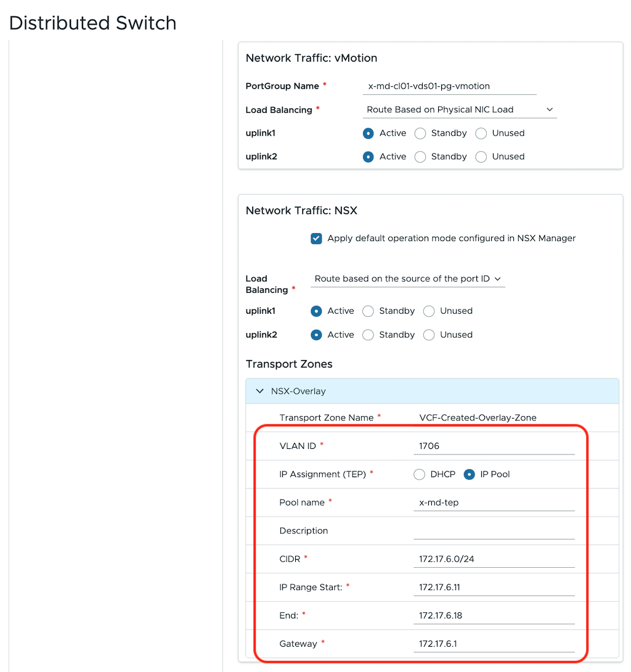Edit the End IP field
Screen dimensions: 631x672
pos(494,616)
